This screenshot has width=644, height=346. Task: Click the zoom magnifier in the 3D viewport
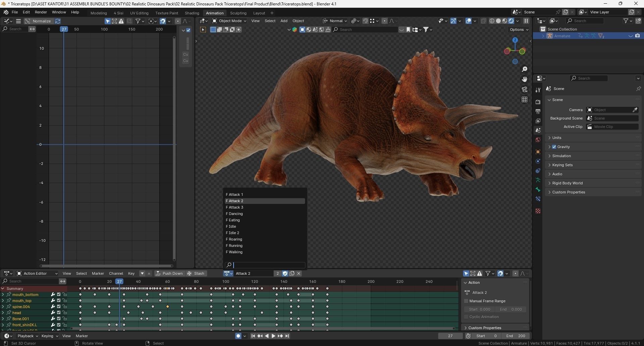pyautogui.click(x=525, y=69)
